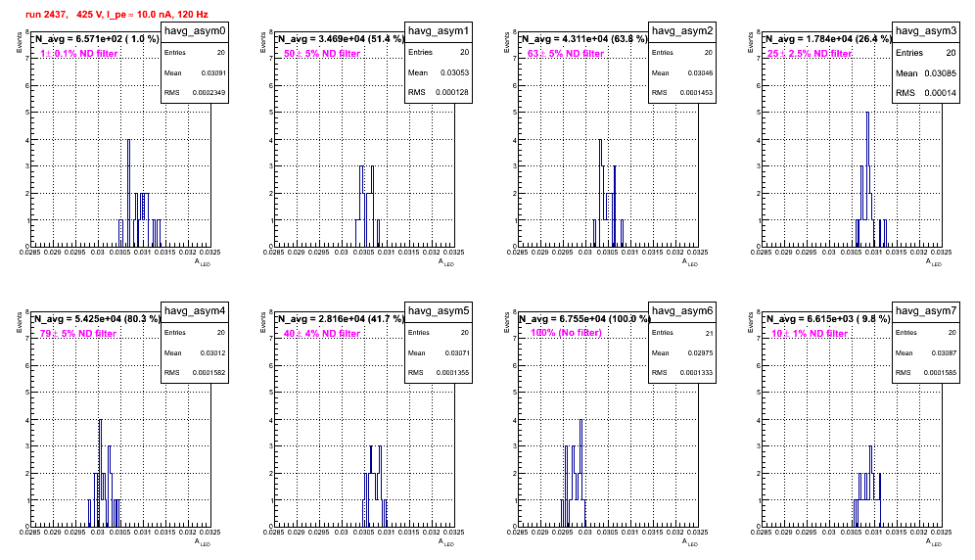Click RMS 0.0001333 in havg_asym6 stats

(682, 372)
